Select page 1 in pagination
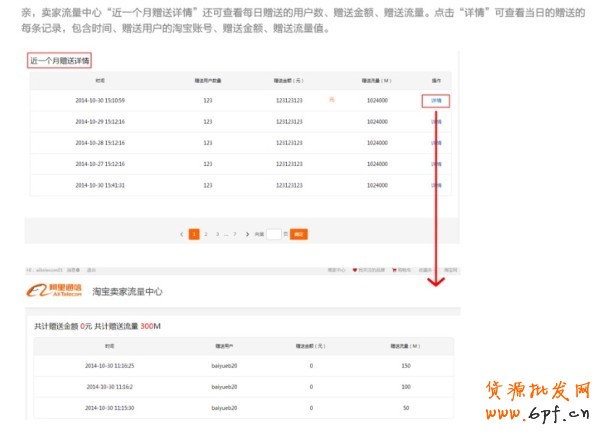Screen dimensions: 600x435 tap(194, 233)
